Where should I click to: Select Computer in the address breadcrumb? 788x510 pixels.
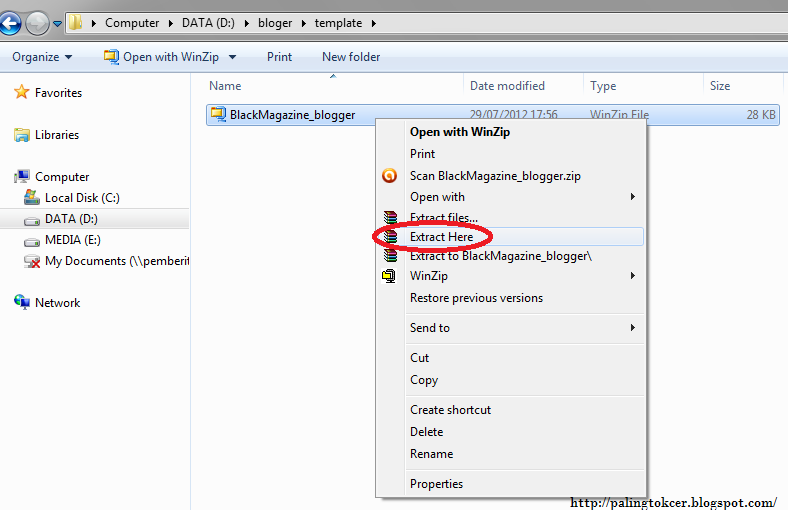132,23
